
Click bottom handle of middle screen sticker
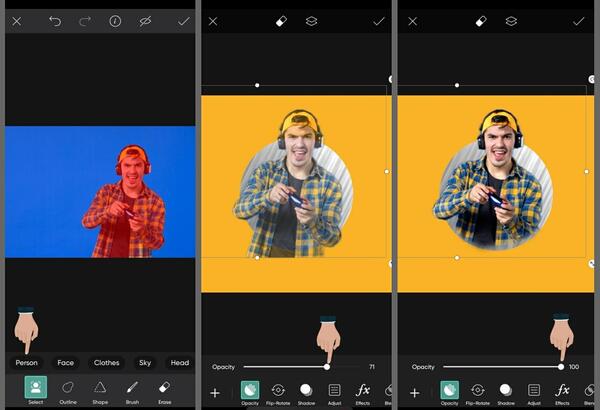(257, 258)
